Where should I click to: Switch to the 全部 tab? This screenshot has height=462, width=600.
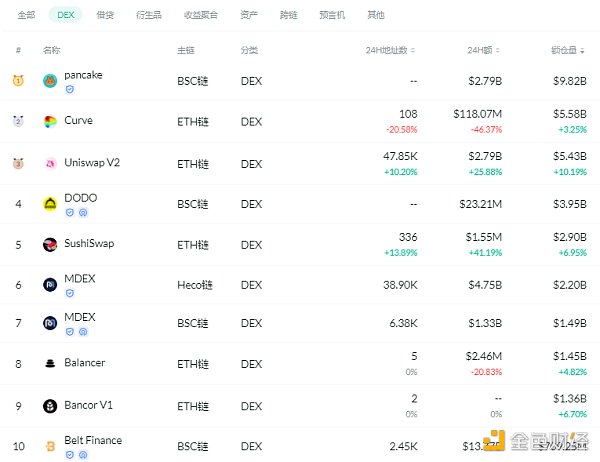(x=27, y=16)
